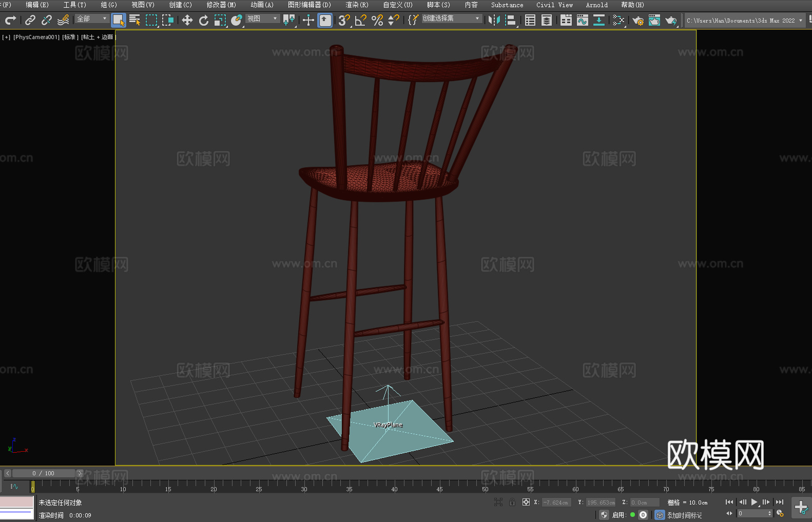812x522 pixels.
Task: Select the Move tool
Action: pos(187,20)
